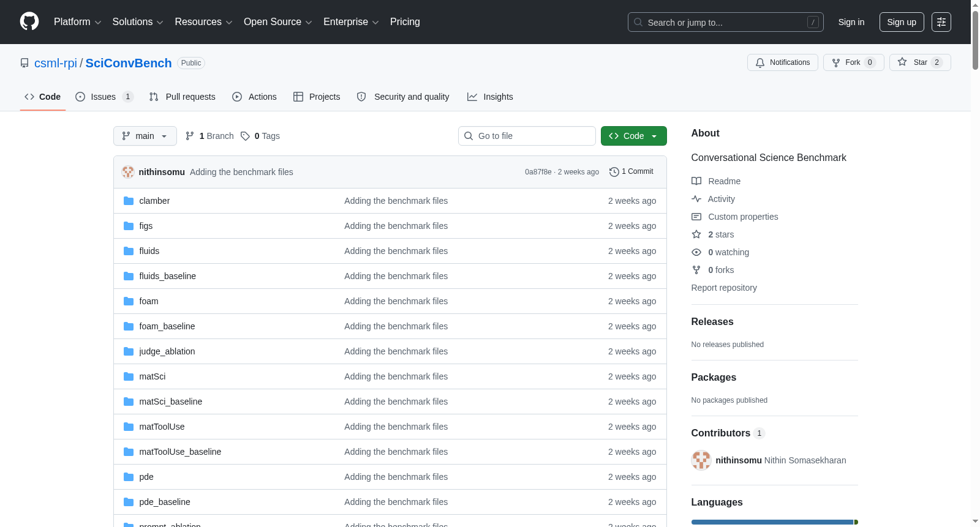Open the Contributors heading link
The width and height of the screenshot is (980, 527).
point(728,433)
